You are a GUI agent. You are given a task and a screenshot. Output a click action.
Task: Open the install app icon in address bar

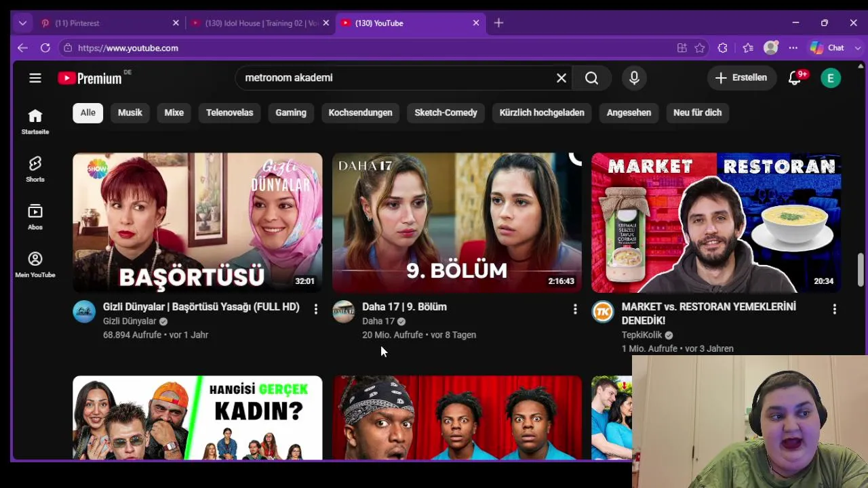pyautogui.click(x=682, y=48)
